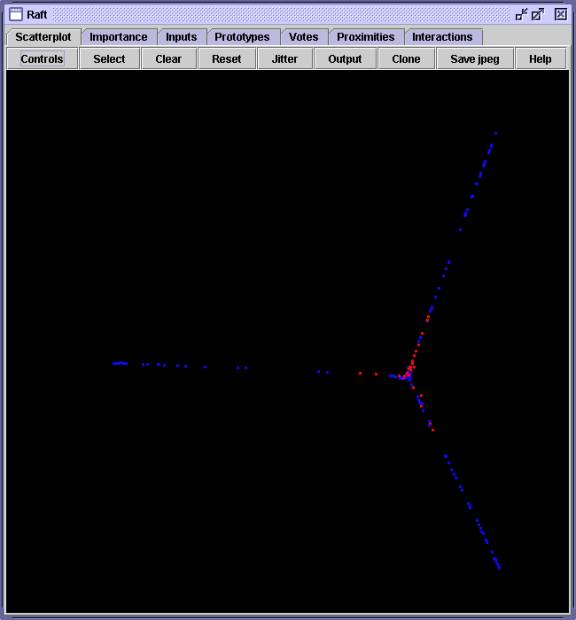The height and width of the screenshot is (620, 576).
Task: Apply Jitter to the points
Action: click(x=285, y=59)
